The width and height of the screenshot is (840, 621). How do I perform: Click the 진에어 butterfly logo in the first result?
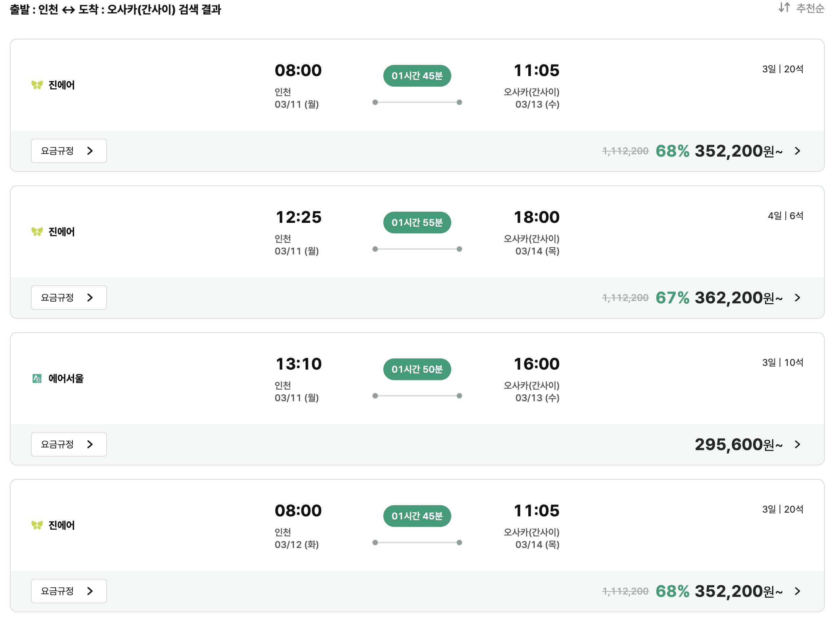[37, 85]
